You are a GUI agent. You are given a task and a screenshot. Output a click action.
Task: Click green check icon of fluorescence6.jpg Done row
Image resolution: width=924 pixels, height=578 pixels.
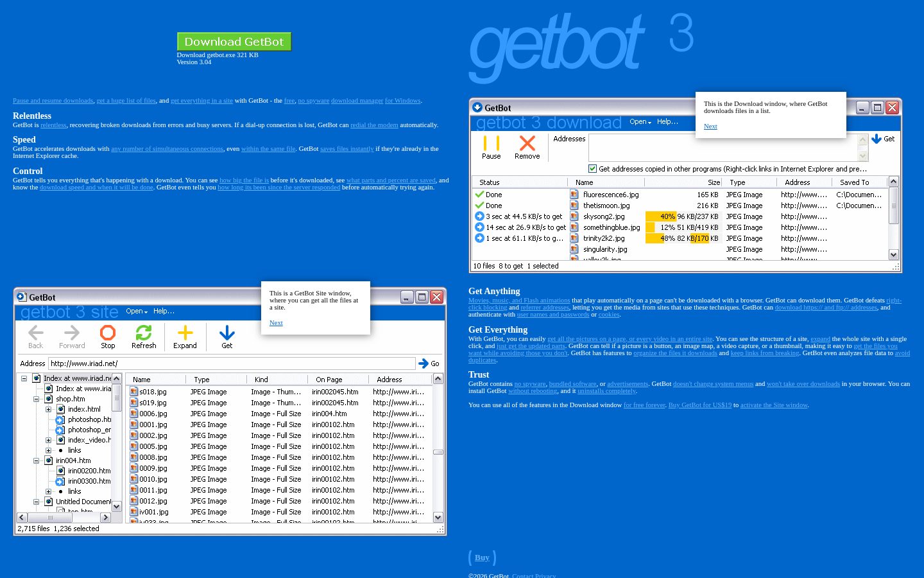[479, 195]
